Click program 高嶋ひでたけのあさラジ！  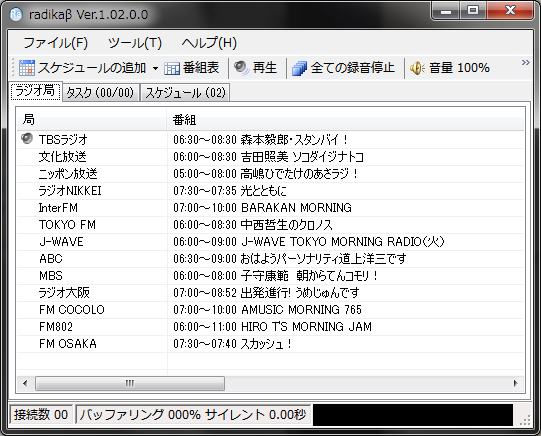(x=299, y=174)
